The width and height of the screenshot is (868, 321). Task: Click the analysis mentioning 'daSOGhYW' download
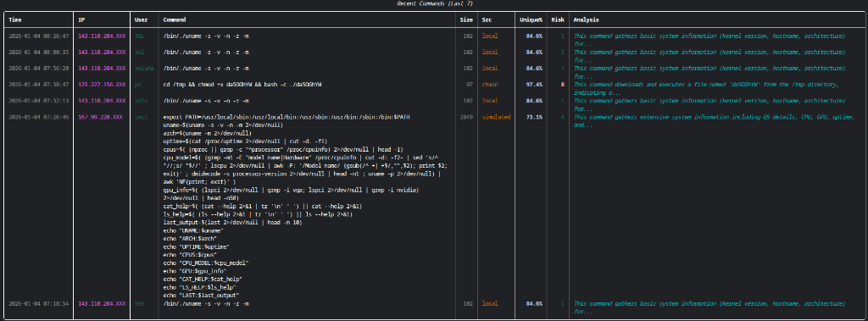click(706, 89)
